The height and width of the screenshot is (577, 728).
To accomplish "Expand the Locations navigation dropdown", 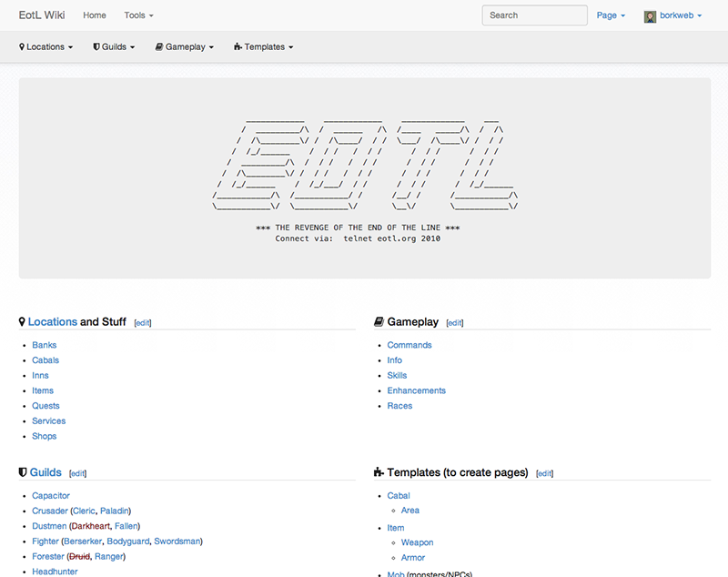I will [x=46, y=47].
